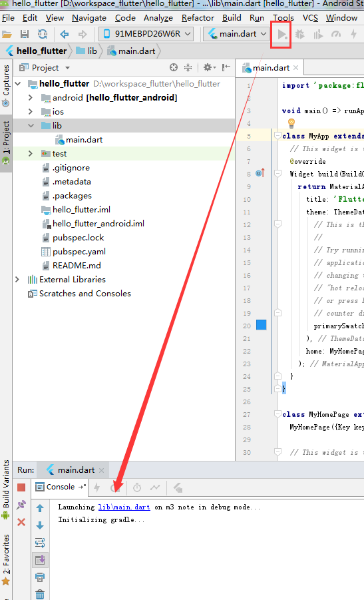Screen dimensions: 364x600
Task: Click the crosshair scroll-from-source icon
Action: (x=174, y=68)
